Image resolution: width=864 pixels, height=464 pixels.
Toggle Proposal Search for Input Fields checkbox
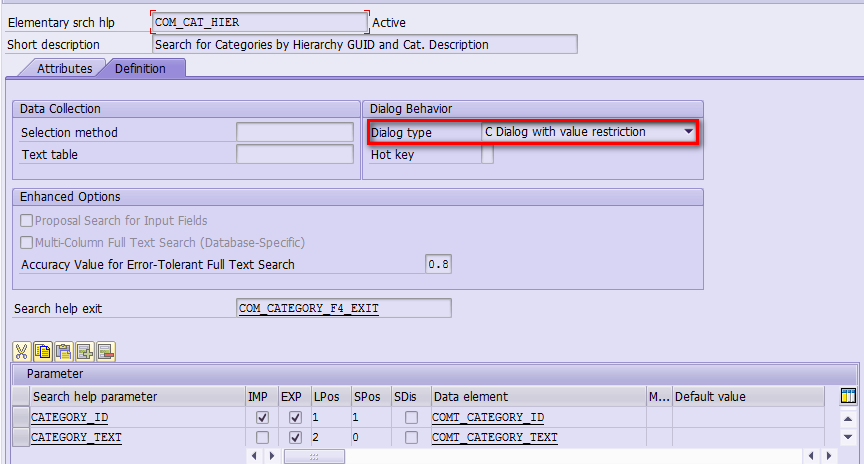pos(26,220)
